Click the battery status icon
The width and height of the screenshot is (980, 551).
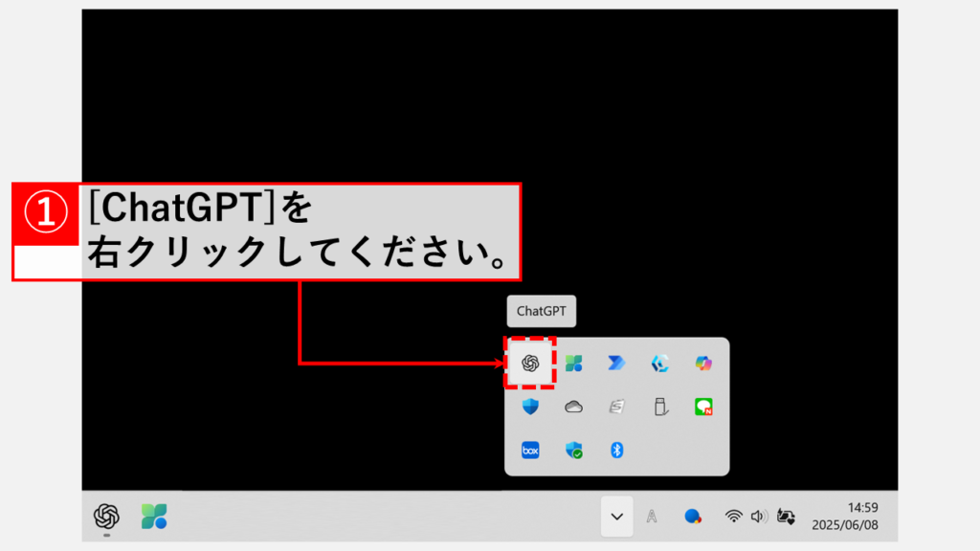pyautogui.click(x=786, y=517)
